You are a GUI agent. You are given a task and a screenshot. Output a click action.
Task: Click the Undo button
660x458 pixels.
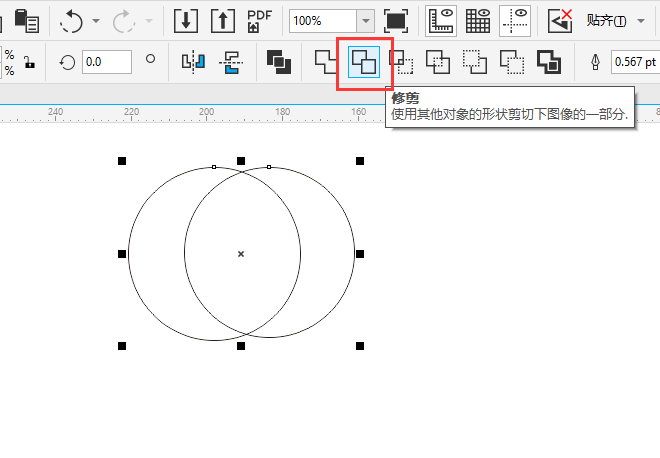pyautogui.click(x=72, y=21)
